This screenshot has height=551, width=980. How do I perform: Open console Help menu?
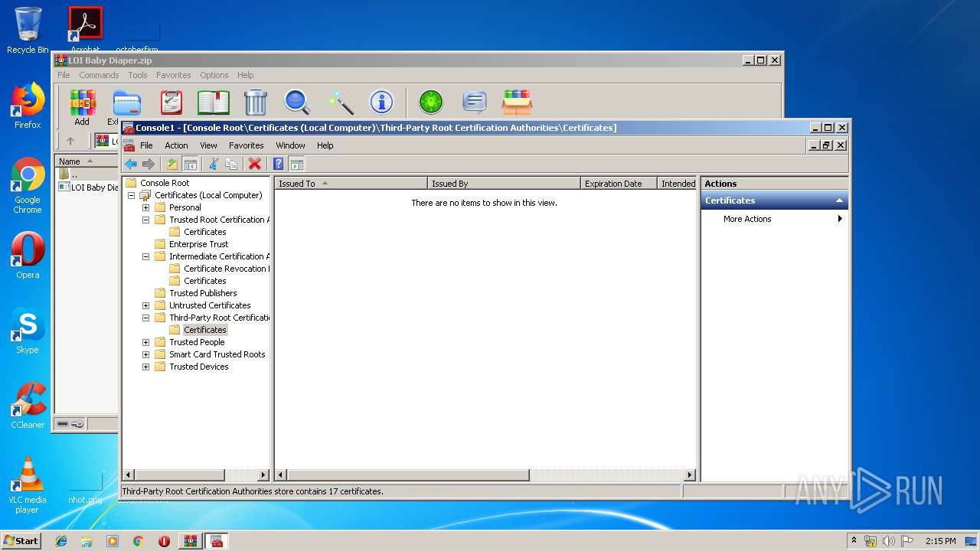tap(325, 145)
